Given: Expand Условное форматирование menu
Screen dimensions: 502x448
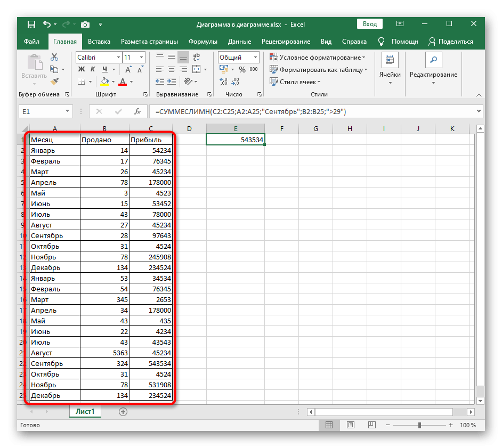Looking at the screenshot, I should coord(317,58).
